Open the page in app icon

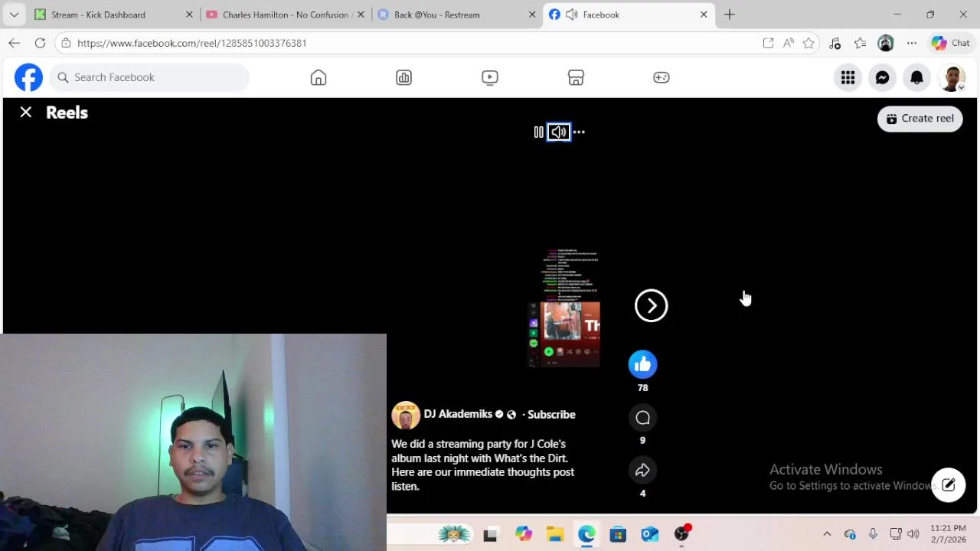(x=768, y=43)
